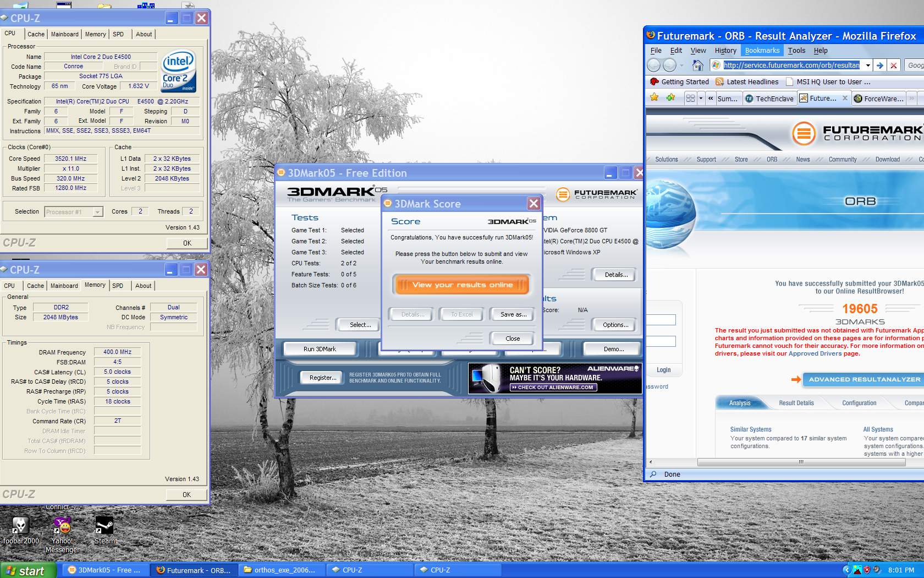The image size is (924, 578).
Task: Click Firefox Google search box
Action: click(915, 66)
